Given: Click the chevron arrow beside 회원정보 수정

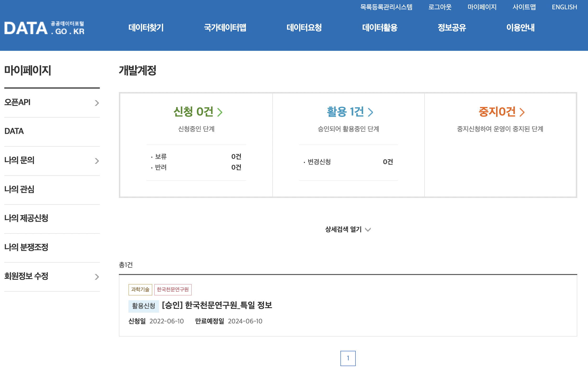Looking at the screenshot, I should click(x=97, y=277).
